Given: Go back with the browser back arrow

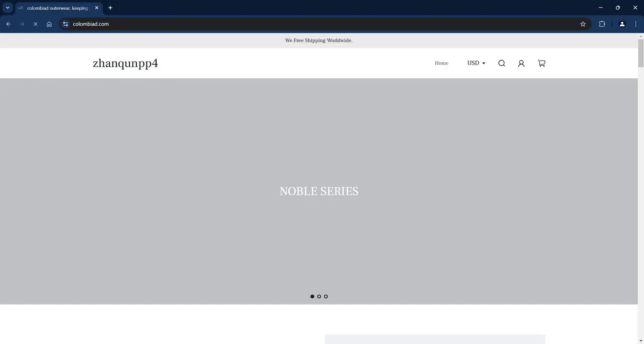Looking at the screenshot, I should [8, 24].
